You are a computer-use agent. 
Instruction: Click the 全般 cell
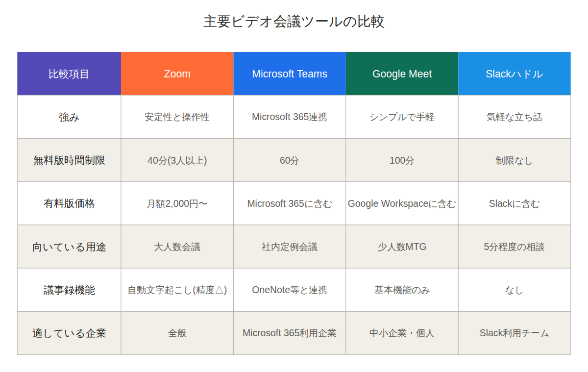[x=177, y=333]
